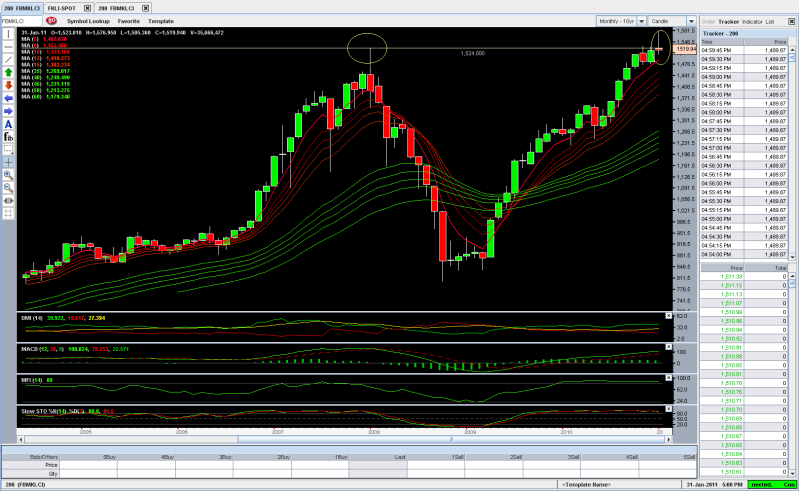The width and height of the screenshot is (799, 491).
Task: Click the MA (35) legend entry
Action: coord(46,71)
